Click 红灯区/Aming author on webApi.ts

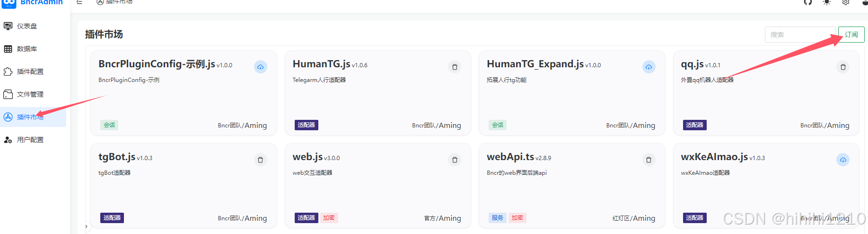(634, 218)
